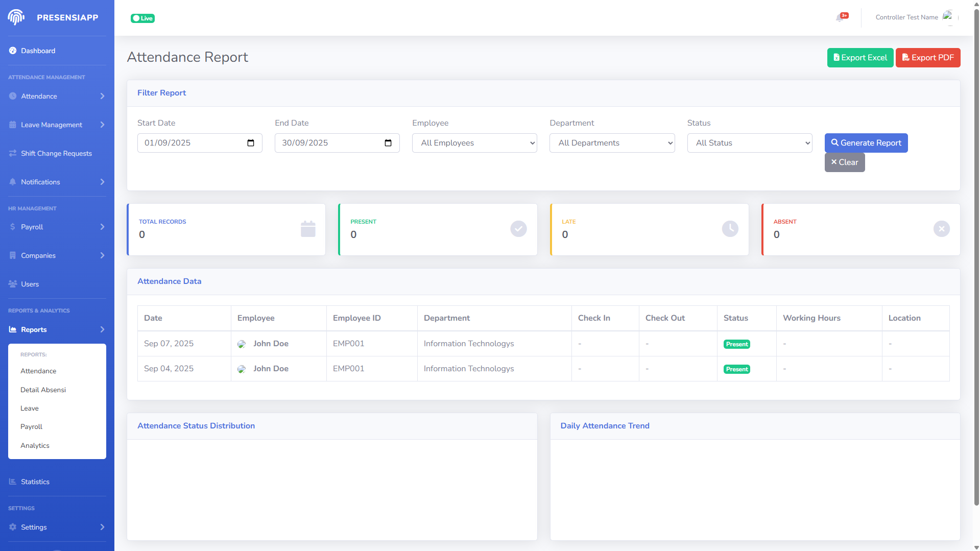Open the Start Date calendar picker icon
Viewport: 980px width, 551px height.
tap(251, 143)
